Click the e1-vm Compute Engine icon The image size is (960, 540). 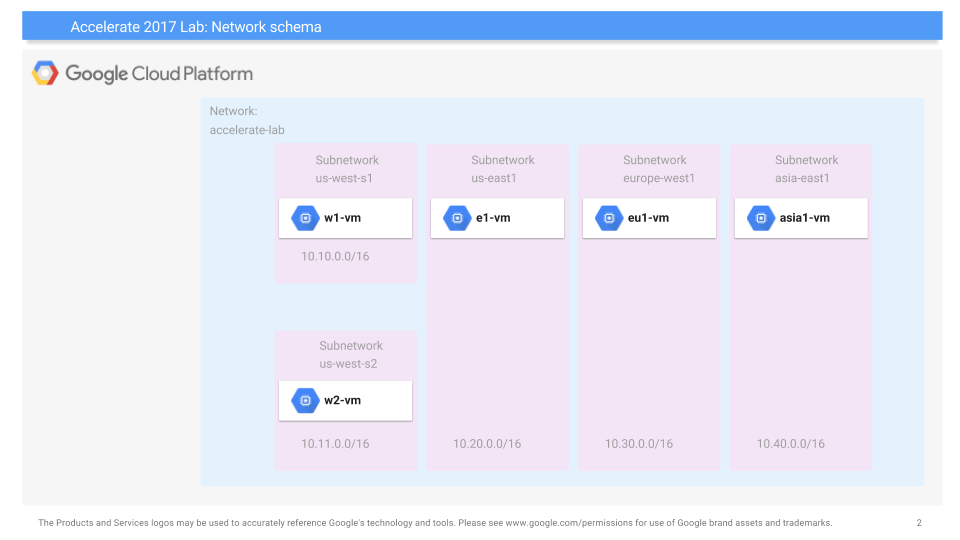point(457,218)
